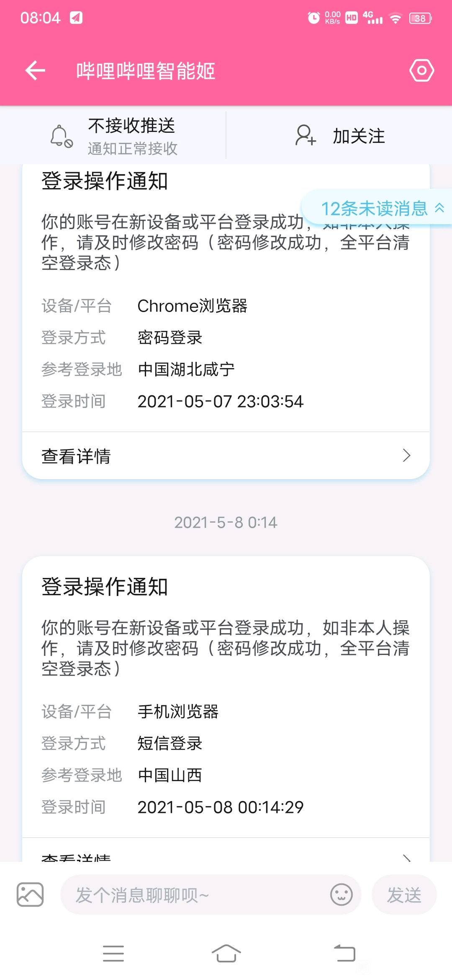Open the recent apps menu icon

point(113,954)
